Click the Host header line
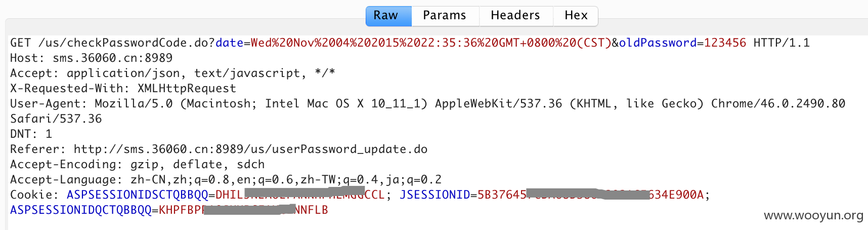868x230 pixels. point(91,58)
